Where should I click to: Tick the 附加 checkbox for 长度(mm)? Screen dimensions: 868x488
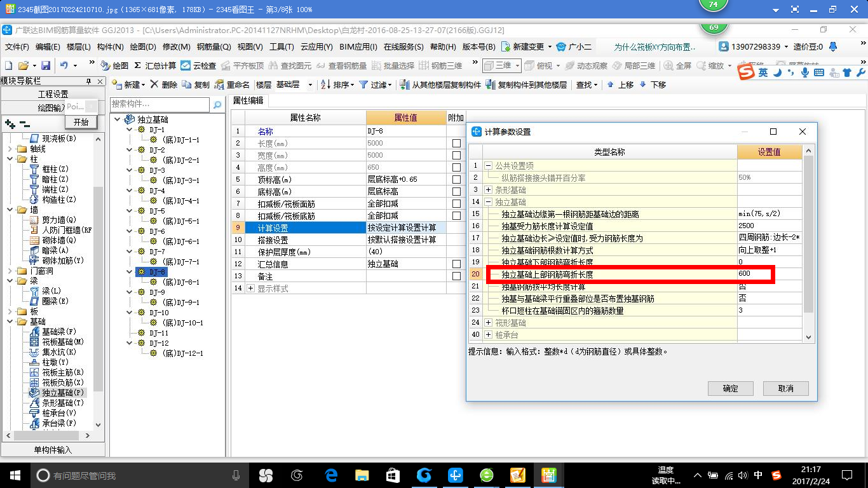point(456,144)
